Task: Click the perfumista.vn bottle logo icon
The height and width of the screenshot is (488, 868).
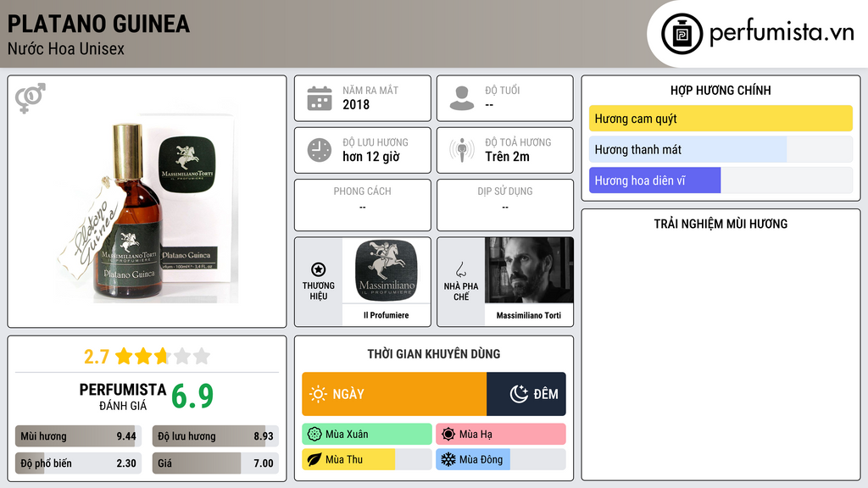Action: coord(682,34)
